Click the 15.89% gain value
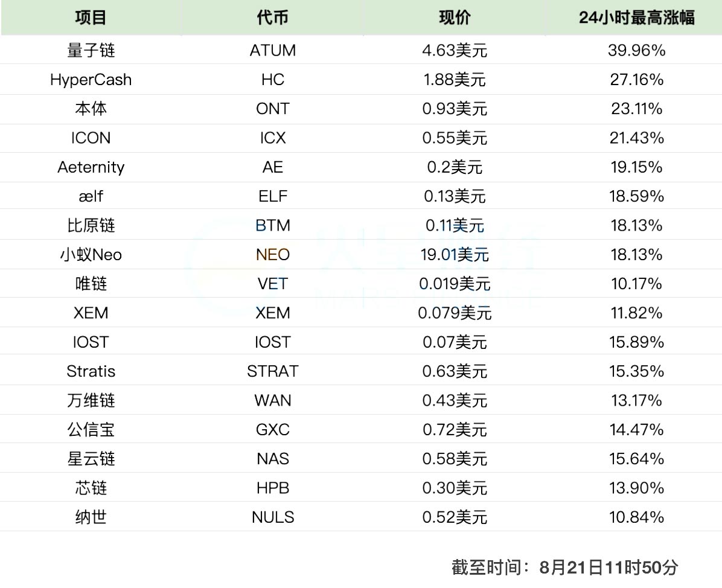This screenshot has width=722, height=588. [x=636, y=342]
